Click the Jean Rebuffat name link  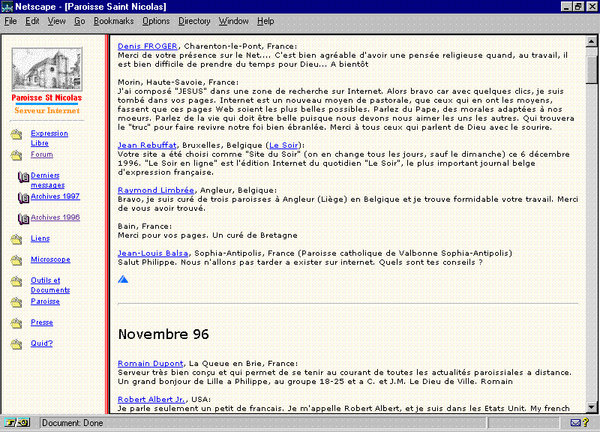pyautogui.click(x=147, y=145)
